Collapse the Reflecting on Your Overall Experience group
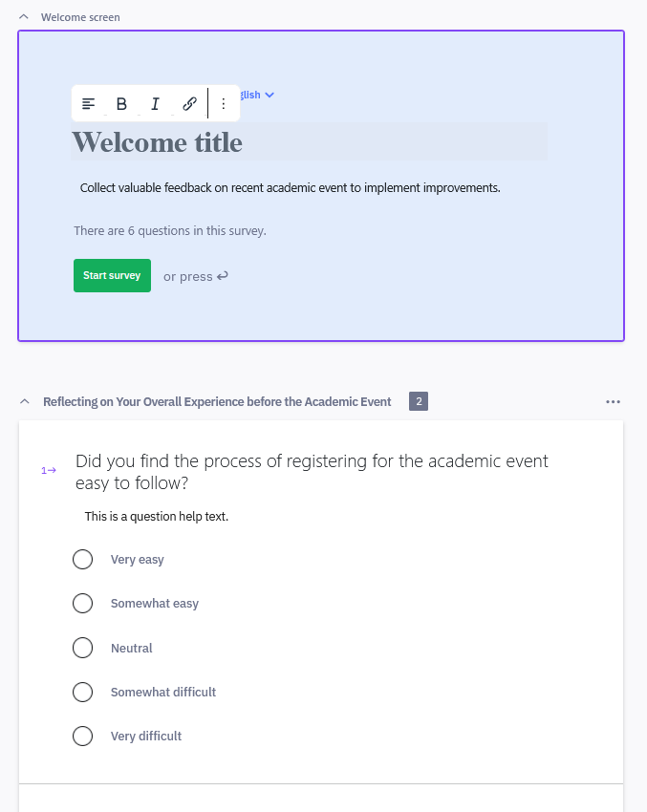 coord(24,401)
